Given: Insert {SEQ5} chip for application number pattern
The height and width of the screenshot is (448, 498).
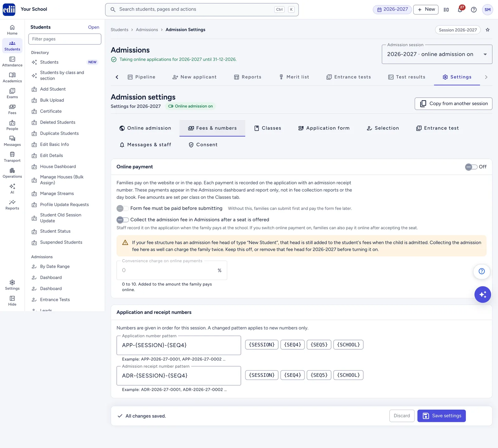Looking at the screenshot, I should point(319,345).
